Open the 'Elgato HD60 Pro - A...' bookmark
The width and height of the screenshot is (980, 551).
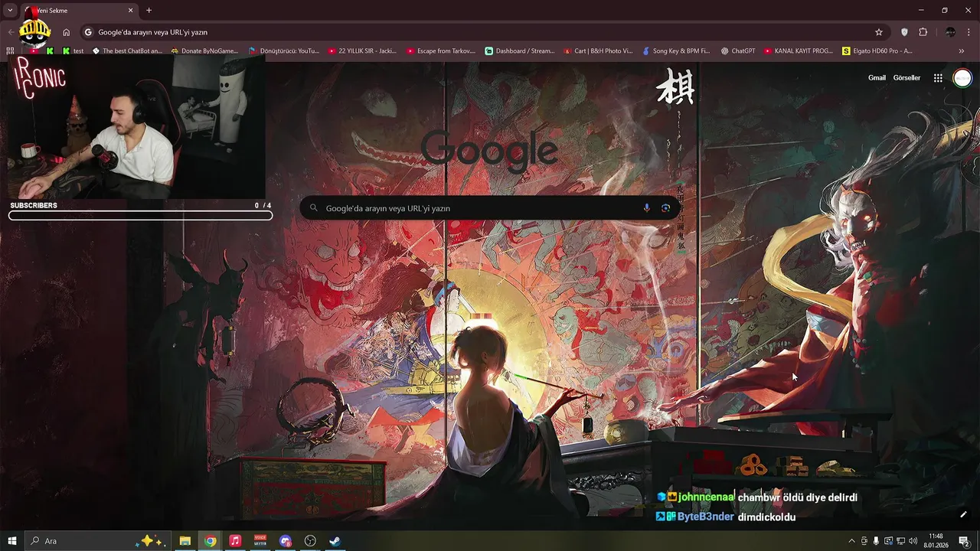(x=877, y=51)
